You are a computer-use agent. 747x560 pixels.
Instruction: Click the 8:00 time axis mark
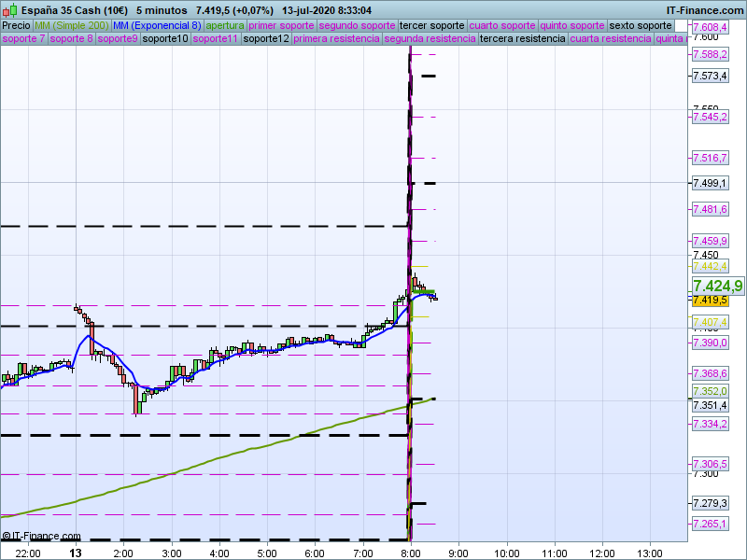pyautogui.click(x=411, y=553)
